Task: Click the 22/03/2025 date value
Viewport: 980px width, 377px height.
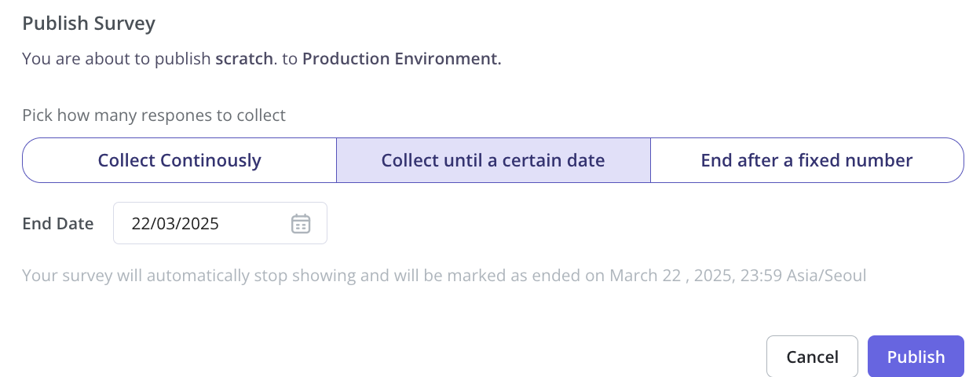Action: 175,224
